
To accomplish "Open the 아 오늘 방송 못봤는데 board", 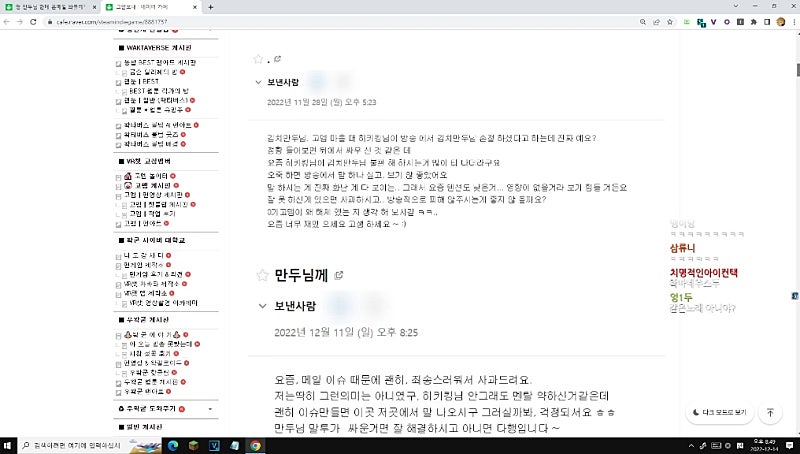I will coord(161,344).
